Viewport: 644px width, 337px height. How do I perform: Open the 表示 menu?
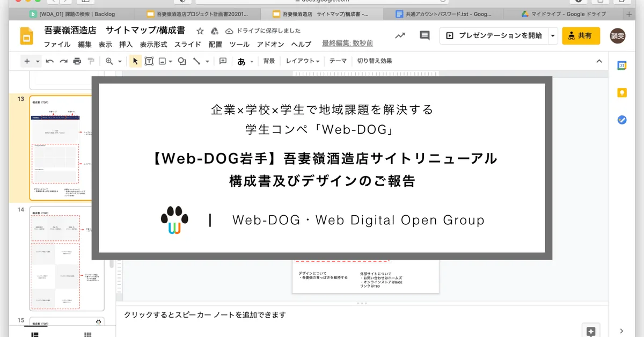pos(105,44)
